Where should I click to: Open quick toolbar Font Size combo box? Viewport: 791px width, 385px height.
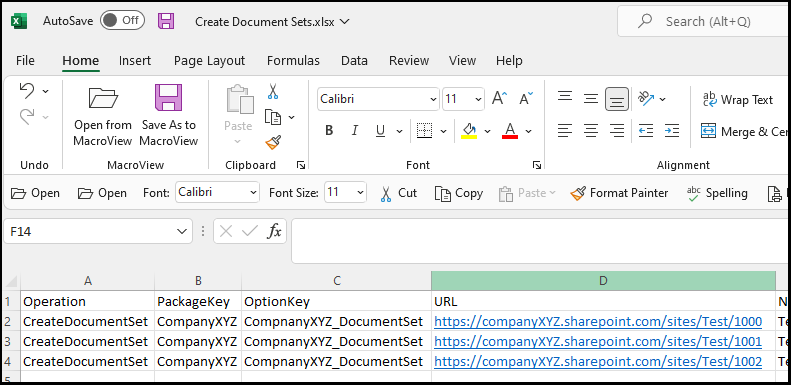pyautogui.click(x=345, y=192)
